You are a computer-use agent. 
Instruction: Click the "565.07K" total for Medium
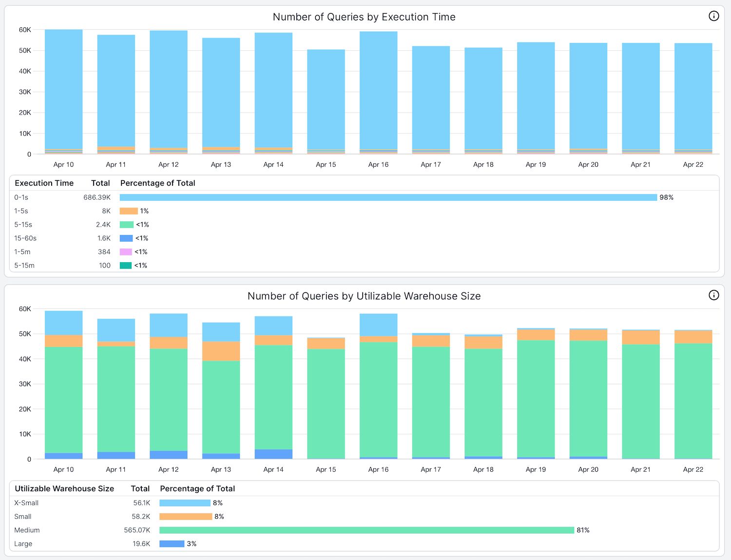coord(137,530)
